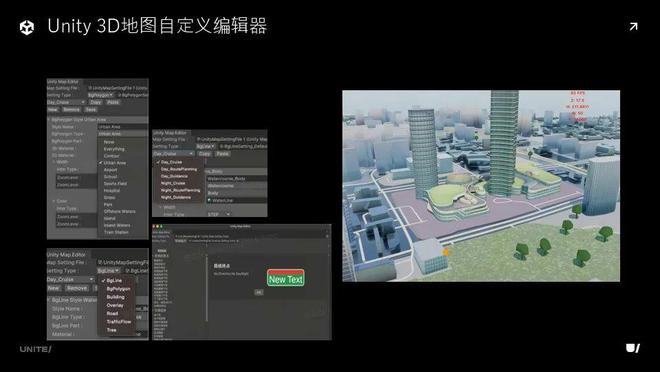660x372 pixels.
Task: Choose Building from the setting type menu
Action: [115, 297]
